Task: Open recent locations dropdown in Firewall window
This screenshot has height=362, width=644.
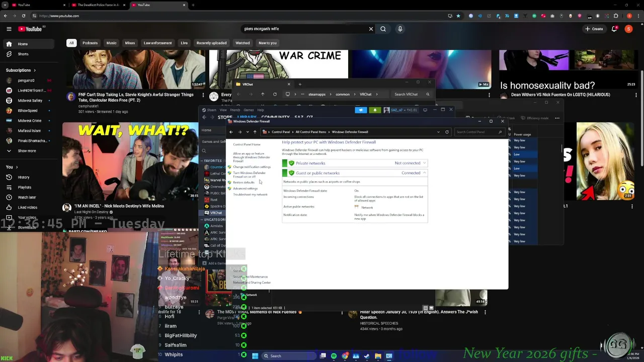Action: point(247,132)
